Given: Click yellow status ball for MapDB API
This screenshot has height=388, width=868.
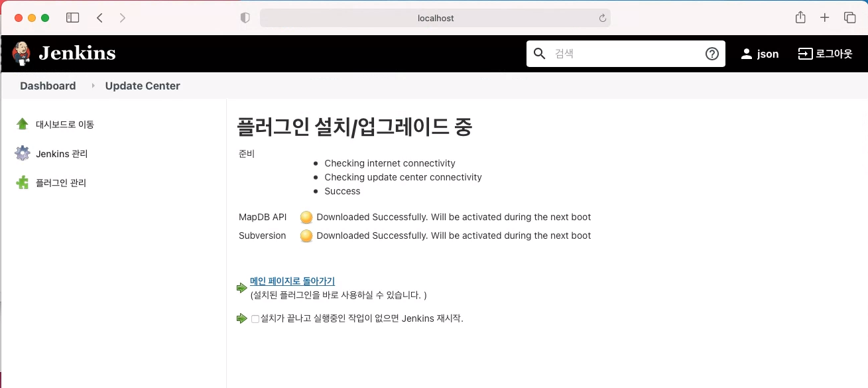Looking at the screenshot, I should coord(306,217).
